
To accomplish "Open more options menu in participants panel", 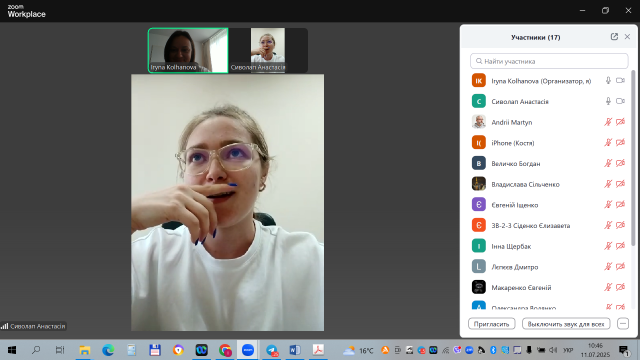I will tap(623, 324).
